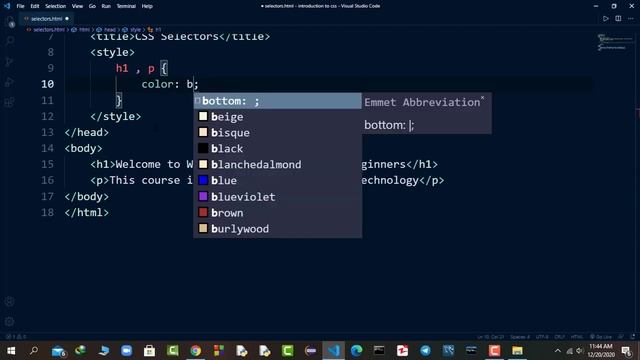
Task: Open the View menu
Action: [x=77, y=6]
